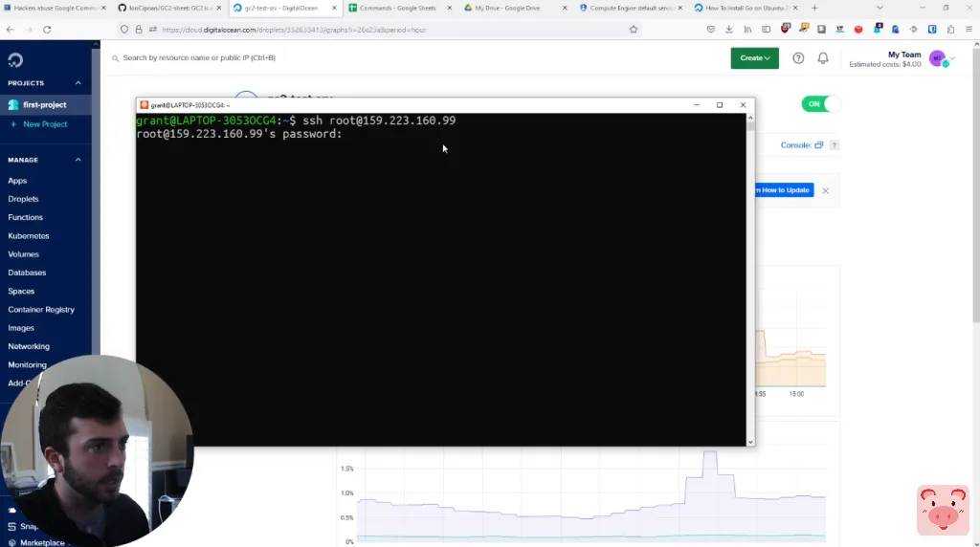Open Functions in the sidebar
Image resolution: width=980 pixels, height=547 pixels.
point(26,217)
